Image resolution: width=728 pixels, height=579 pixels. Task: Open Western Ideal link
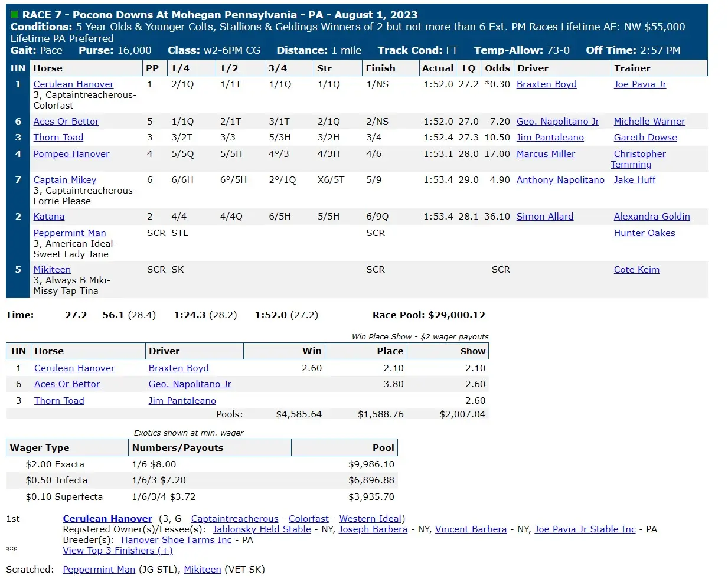point(371,519)
